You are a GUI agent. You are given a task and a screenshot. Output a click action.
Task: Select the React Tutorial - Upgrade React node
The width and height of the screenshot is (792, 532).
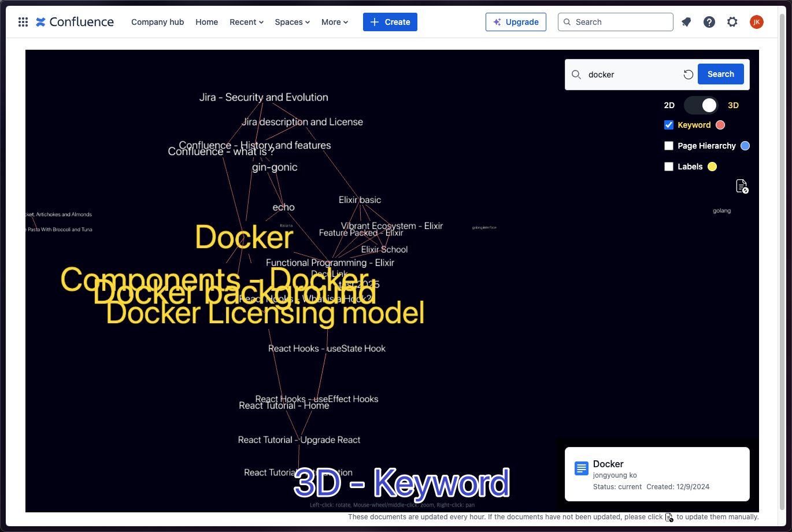coord(299,439)
